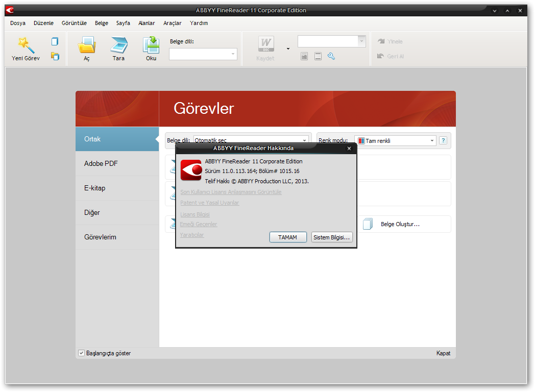This screenshot has height=392, width=535.
Task: Expand the Kaydet save options arrow
Action: 288,48
